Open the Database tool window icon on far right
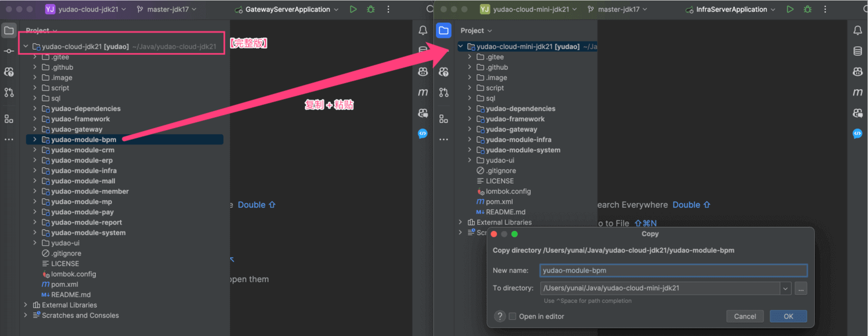Viewport: 868px width, 336px height. click(857, 51)
